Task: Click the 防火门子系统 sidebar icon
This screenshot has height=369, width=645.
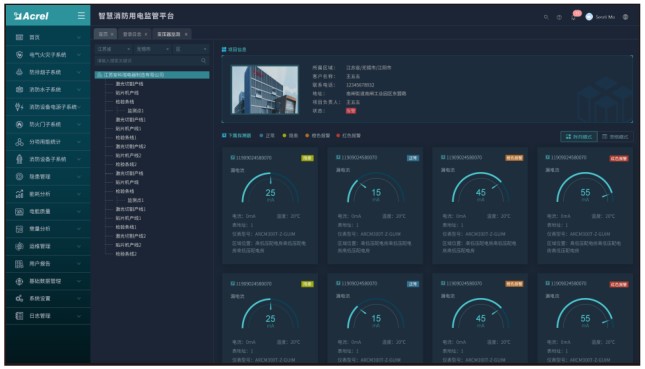Action: 19,124
